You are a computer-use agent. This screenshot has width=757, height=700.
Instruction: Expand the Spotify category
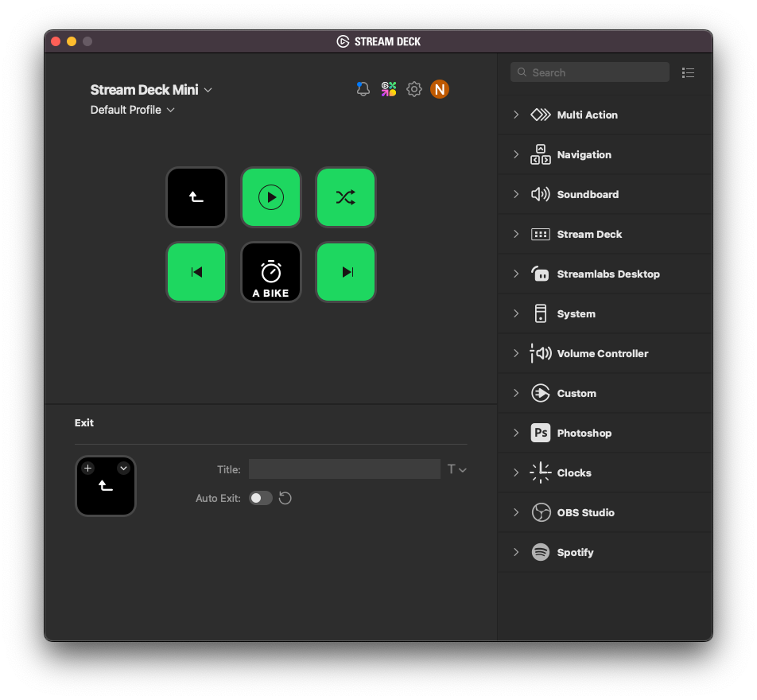(x=515, y=552)
